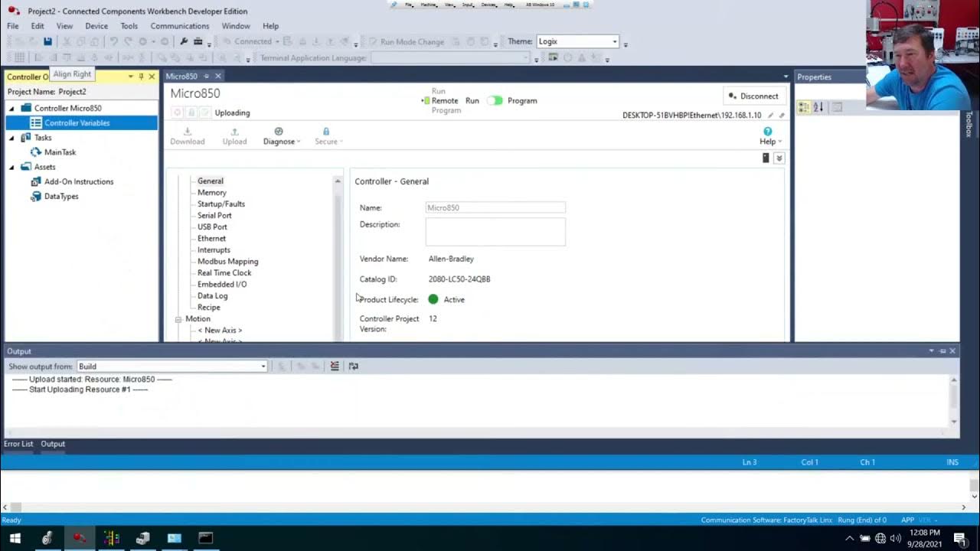
Task: Select Real Time Clock setting
Action: [x=224, y=273]
